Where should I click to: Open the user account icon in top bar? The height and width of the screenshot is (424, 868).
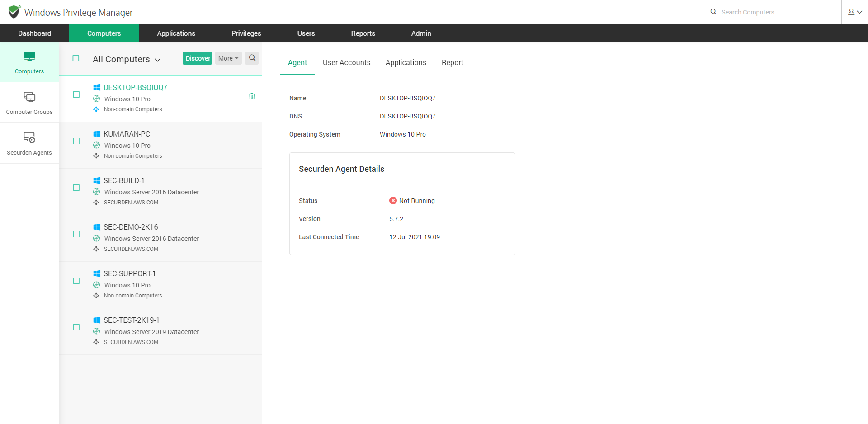coord(852,12)
